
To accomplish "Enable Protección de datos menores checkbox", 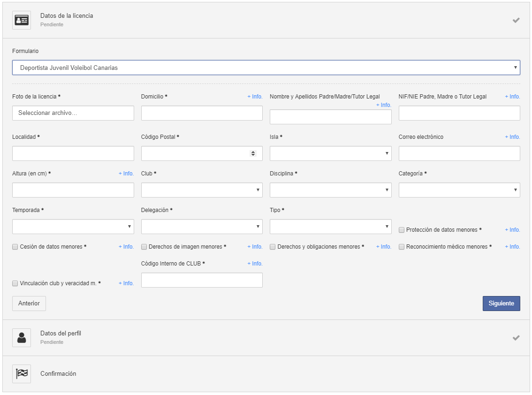I will 402,230.
